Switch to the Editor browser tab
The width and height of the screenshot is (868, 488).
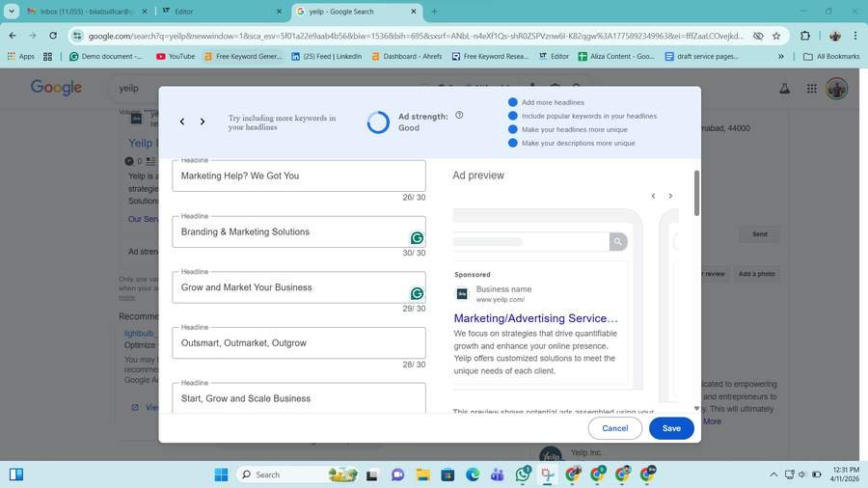[x=222, y=11]
